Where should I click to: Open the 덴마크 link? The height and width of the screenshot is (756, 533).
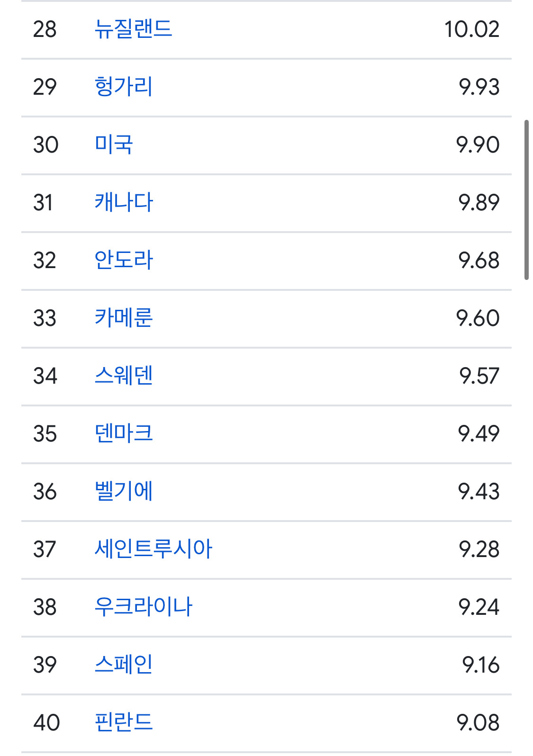tap(124, 433)
